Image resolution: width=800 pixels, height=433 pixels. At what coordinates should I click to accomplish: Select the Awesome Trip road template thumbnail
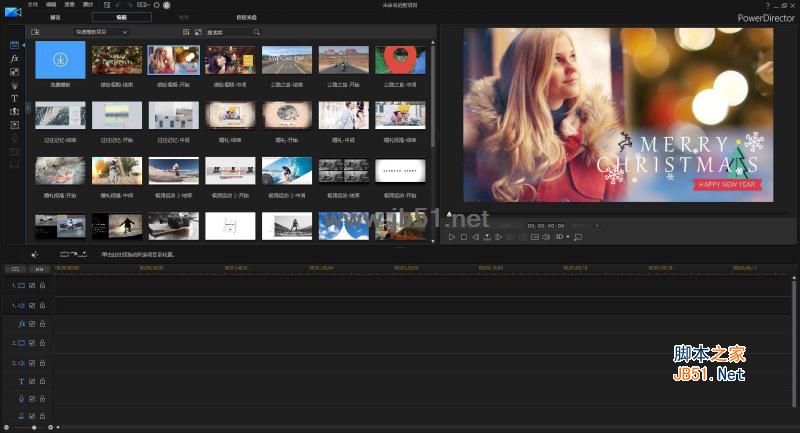[287, 60]
